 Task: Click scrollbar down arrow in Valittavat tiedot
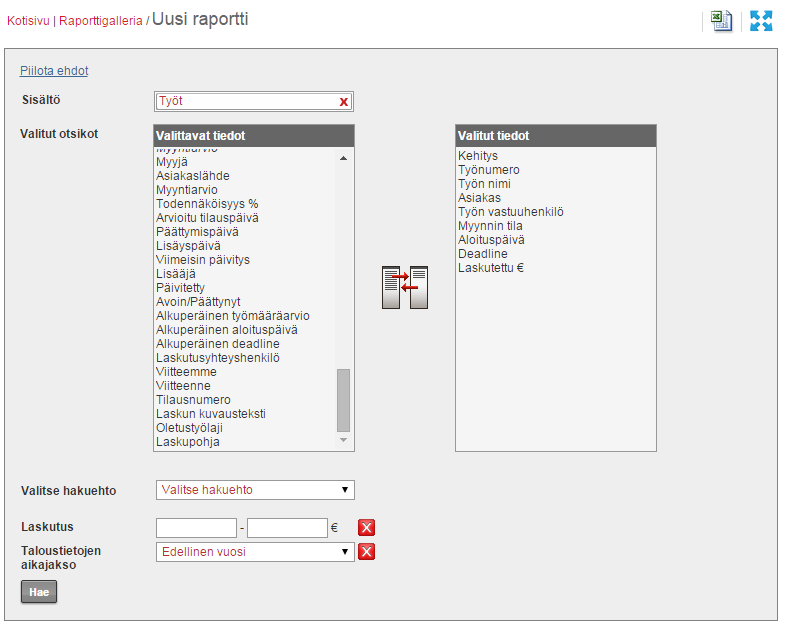(x=343, y=440)
